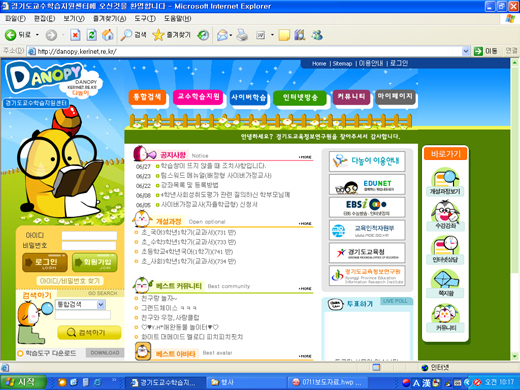Open the 쪽지함 kite shortcut icon

(x=445, y=283)
